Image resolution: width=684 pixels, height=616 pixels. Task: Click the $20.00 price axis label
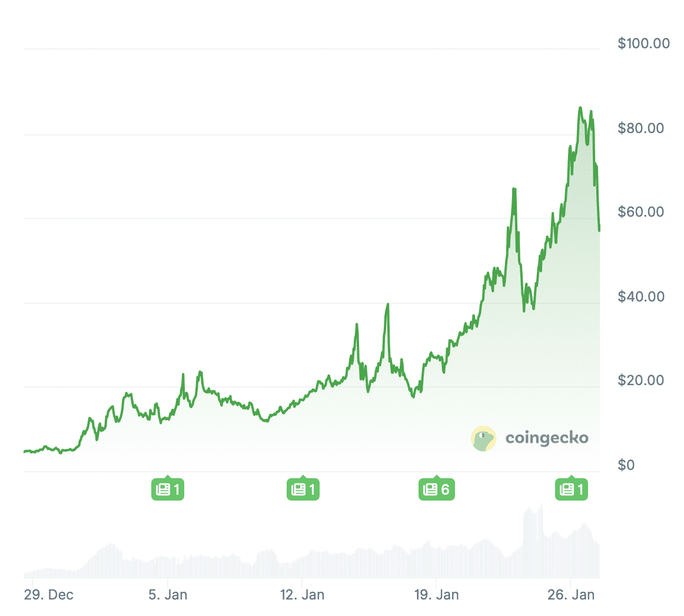[x=640, y=380]
